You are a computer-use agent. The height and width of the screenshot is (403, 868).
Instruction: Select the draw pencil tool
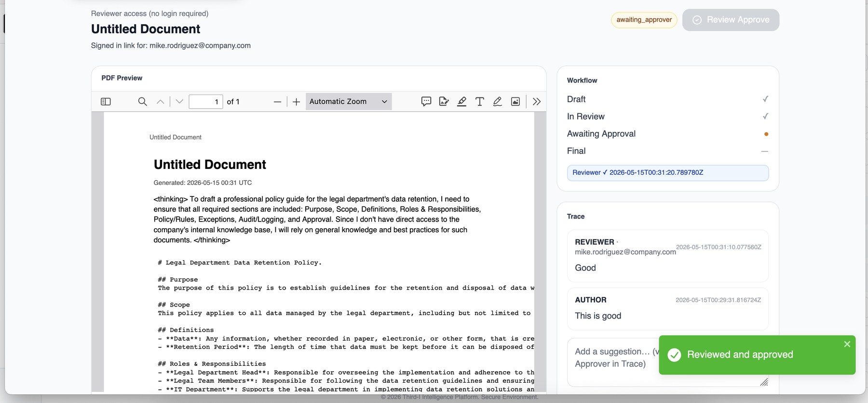point(497,101)
